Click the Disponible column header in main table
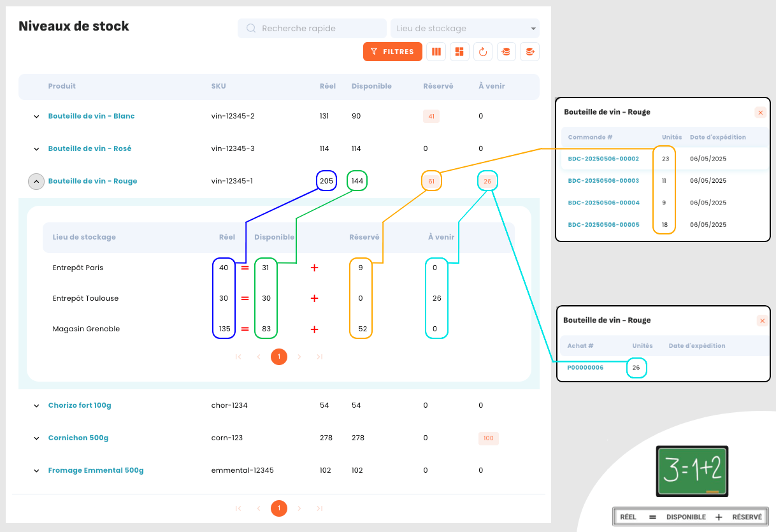 coord(371,86)
